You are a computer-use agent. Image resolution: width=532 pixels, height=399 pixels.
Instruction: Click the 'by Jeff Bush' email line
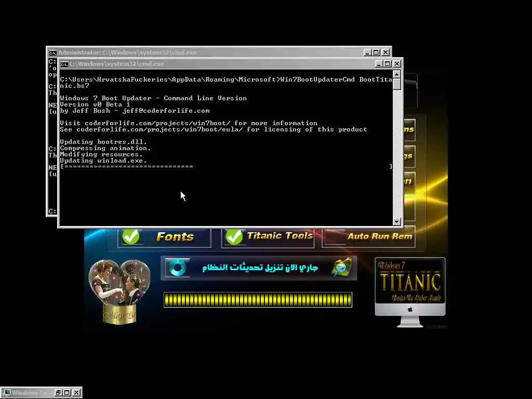(x=135, y=111)
